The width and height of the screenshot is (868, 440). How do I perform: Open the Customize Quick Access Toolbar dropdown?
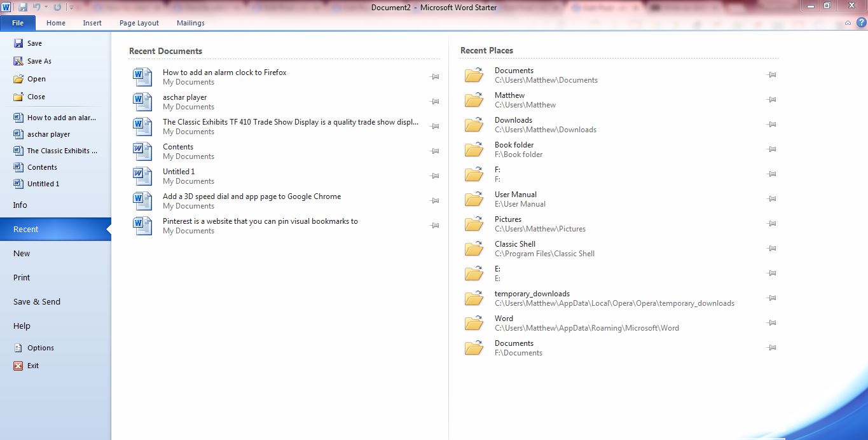(71, 8)
